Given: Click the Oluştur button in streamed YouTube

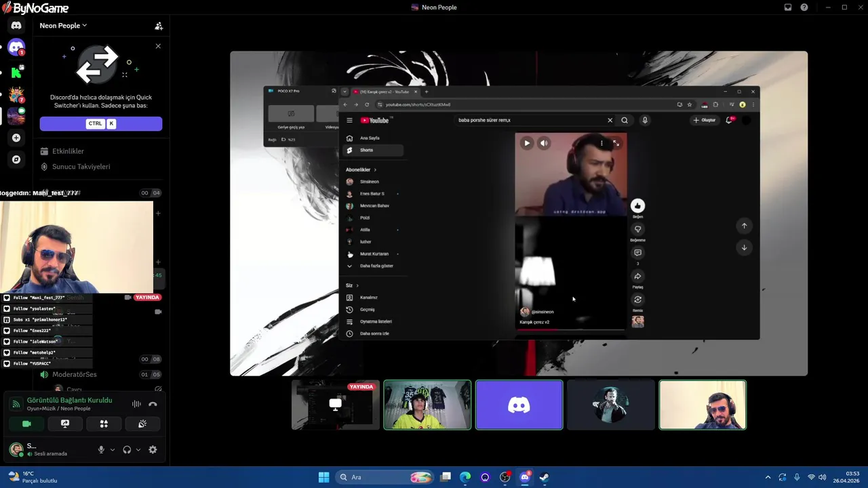Looking at the screenshot, I should point(705,120).
